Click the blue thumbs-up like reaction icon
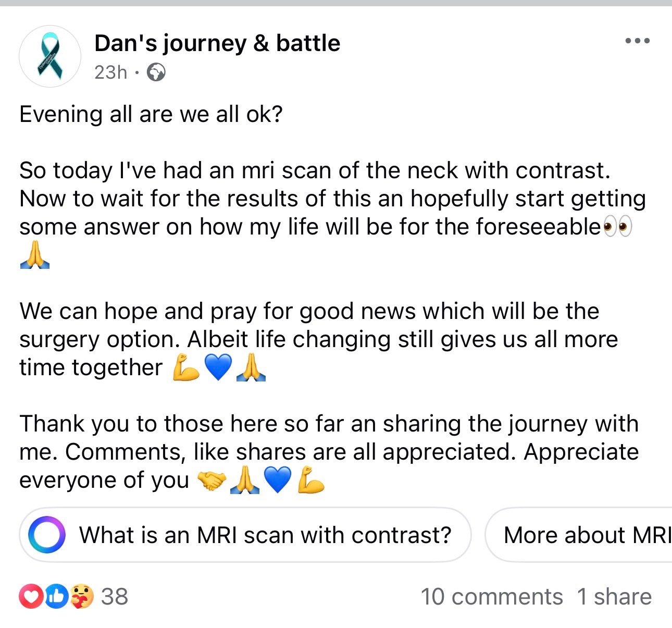672x628 pixels. point(57,597)
